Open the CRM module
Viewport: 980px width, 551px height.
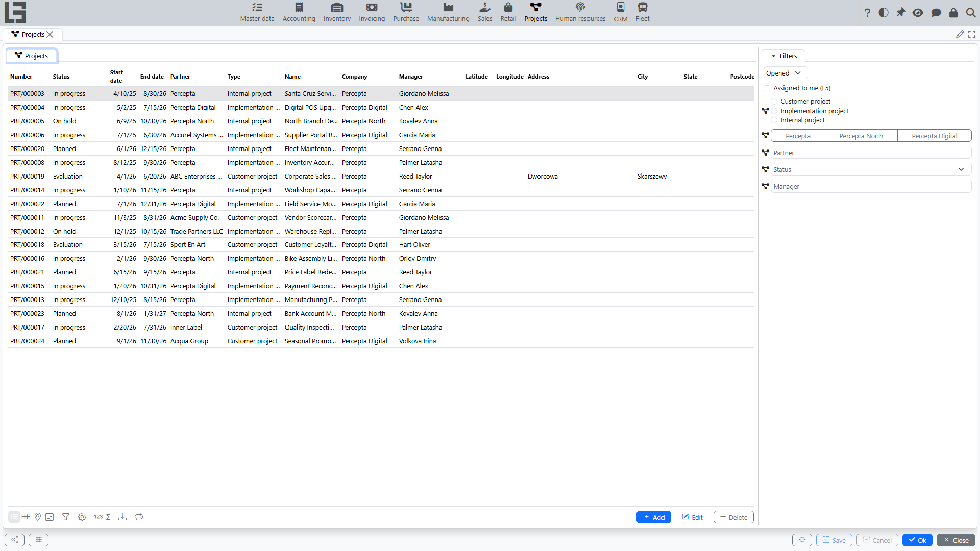(x=621, y=12)
